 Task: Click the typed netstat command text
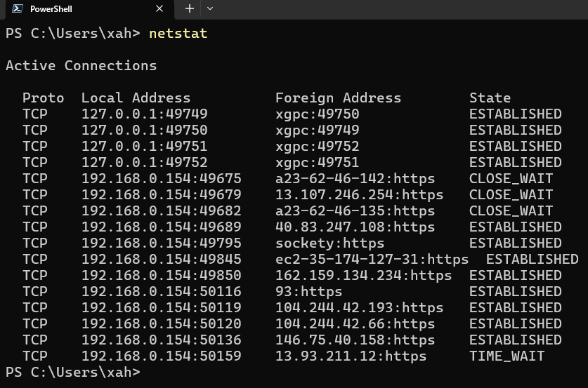click(x=178, y=33)
